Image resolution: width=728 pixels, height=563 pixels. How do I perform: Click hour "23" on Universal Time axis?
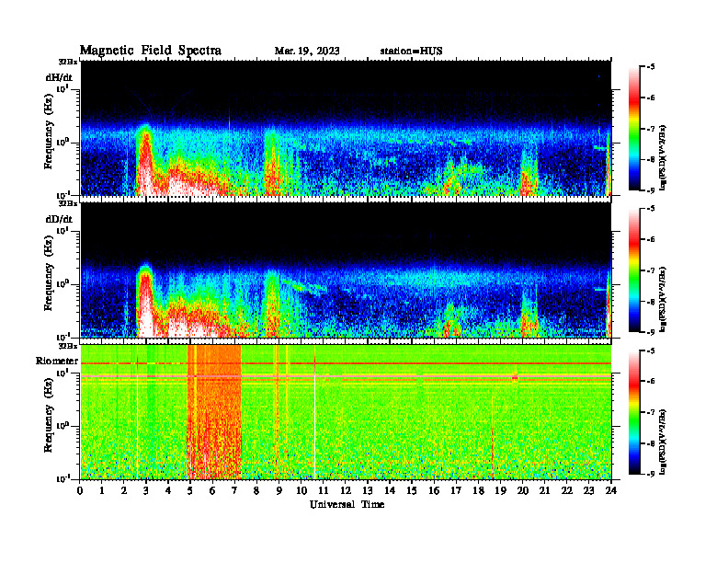tap(588, 491)
